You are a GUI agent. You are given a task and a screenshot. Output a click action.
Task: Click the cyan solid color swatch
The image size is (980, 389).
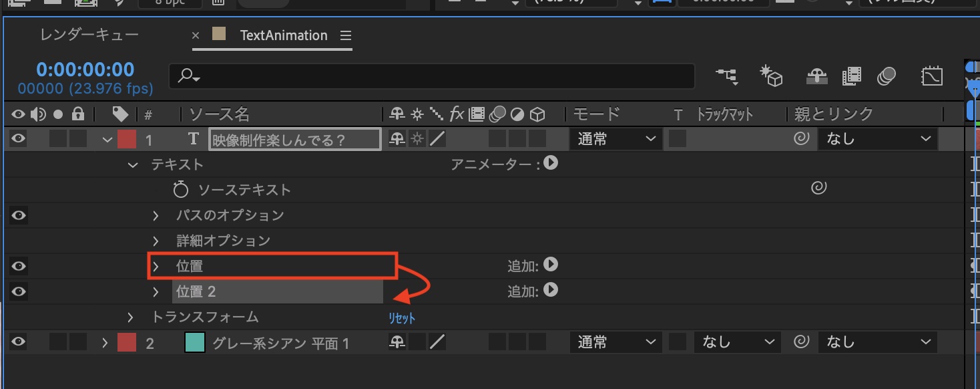pos(194,343)
